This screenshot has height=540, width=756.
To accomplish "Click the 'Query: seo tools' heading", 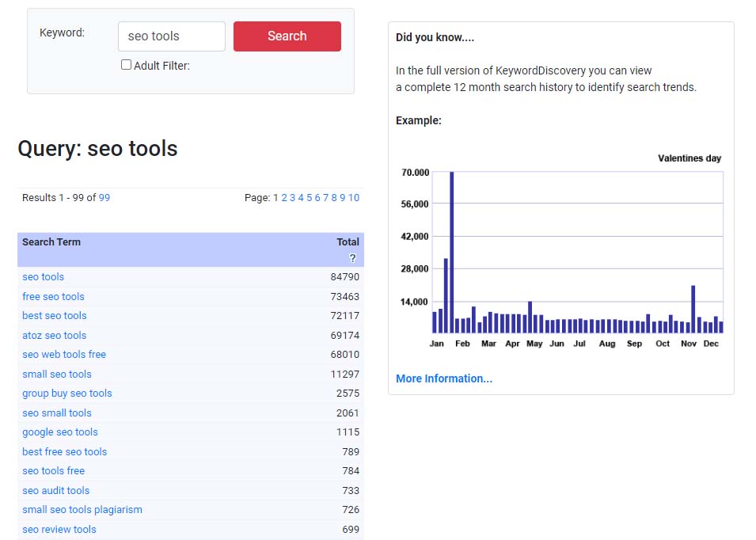I will (x=97, y=149).
